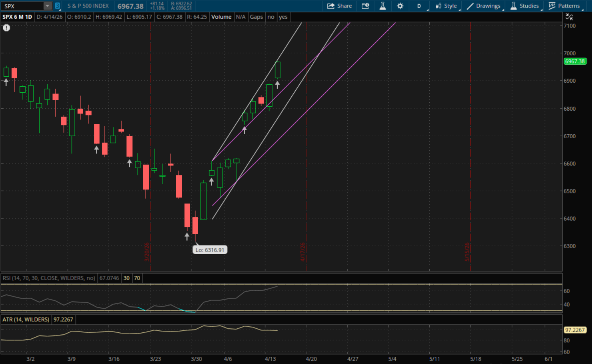Select the Gaps 'no' option
Screen dimensions: 592x364
coord(271,17)
